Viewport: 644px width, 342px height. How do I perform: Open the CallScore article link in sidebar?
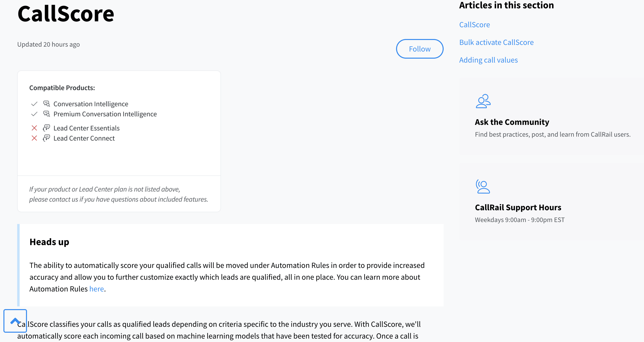point(474,25)
